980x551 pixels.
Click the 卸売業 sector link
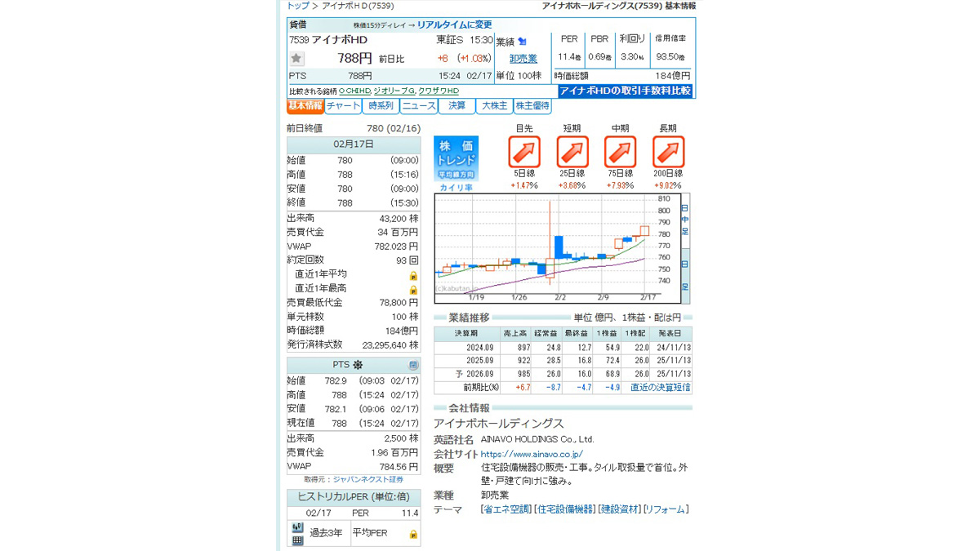pos(523,59)
